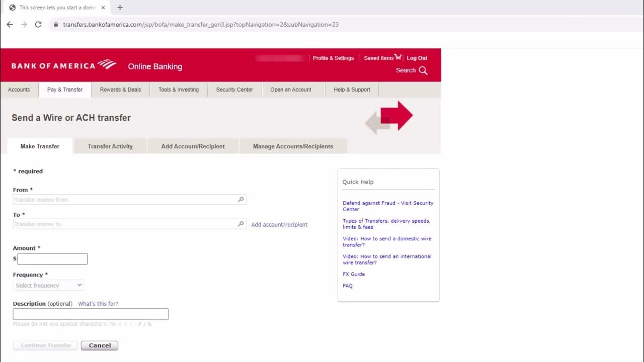Switch to the Transfer Activity tab

point(110,146)
